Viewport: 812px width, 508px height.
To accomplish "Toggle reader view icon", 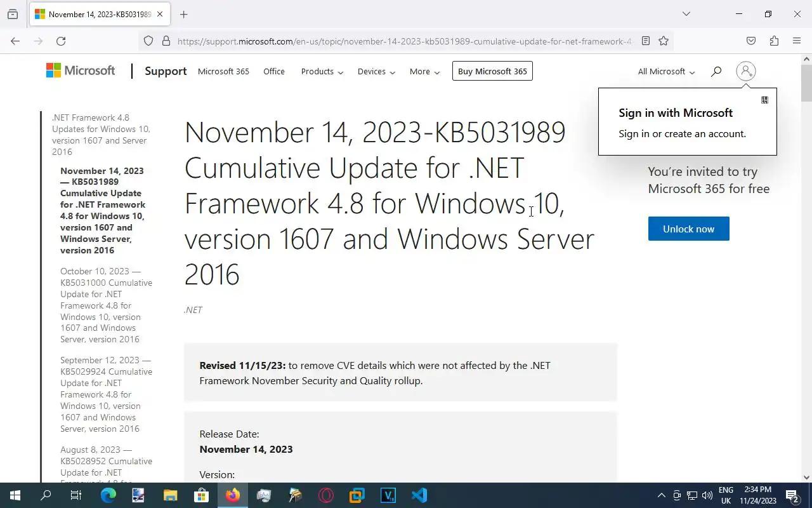I will (646, 41).
